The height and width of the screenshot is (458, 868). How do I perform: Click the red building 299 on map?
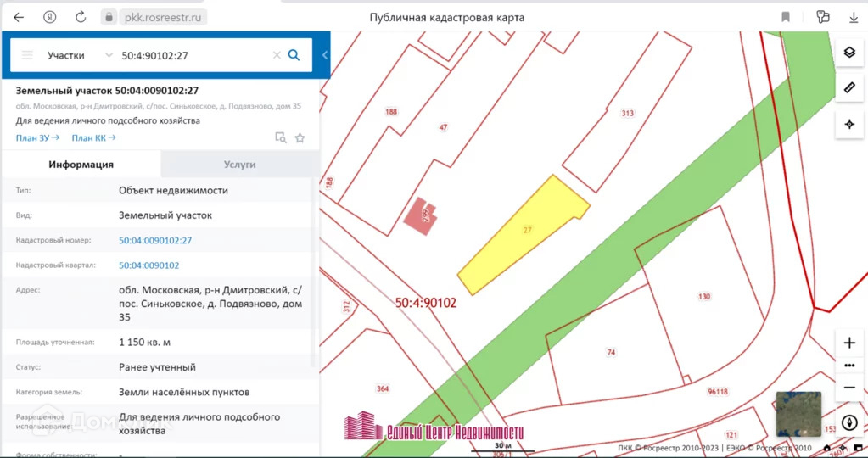tap(421, 215)
